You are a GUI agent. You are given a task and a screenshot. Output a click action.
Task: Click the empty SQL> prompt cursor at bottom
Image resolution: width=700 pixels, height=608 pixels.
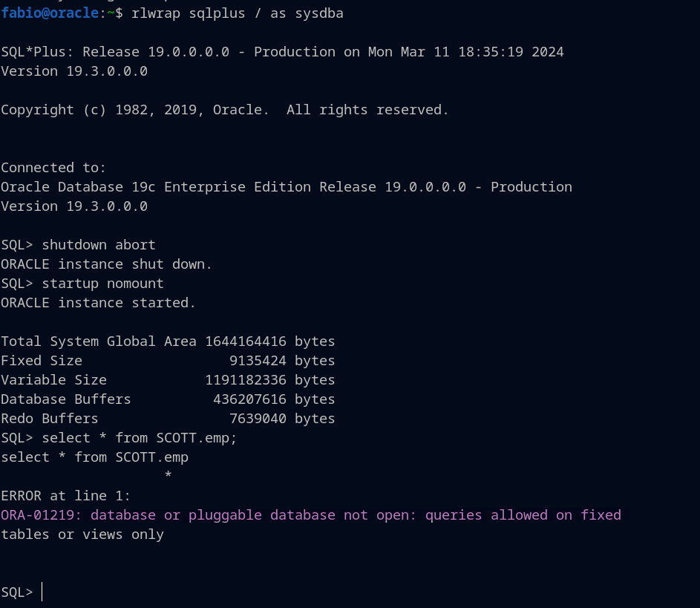42,592
